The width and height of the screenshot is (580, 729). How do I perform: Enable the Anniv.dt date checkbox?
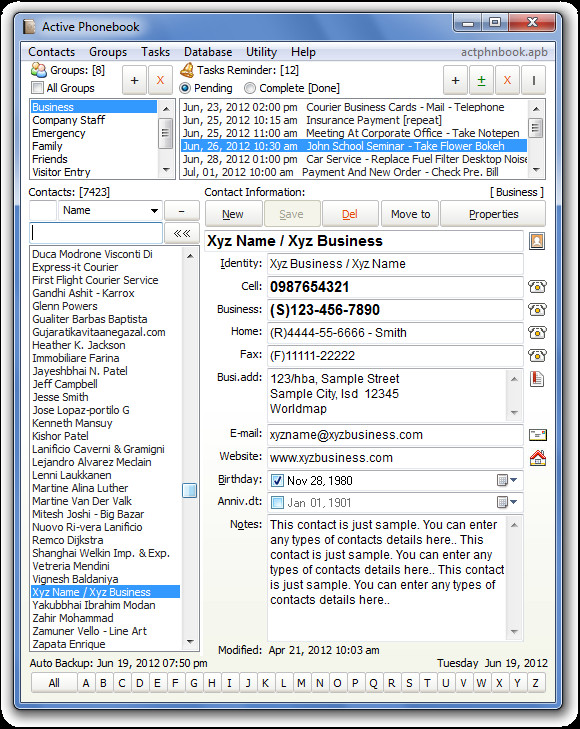click(x=277, y=502)
